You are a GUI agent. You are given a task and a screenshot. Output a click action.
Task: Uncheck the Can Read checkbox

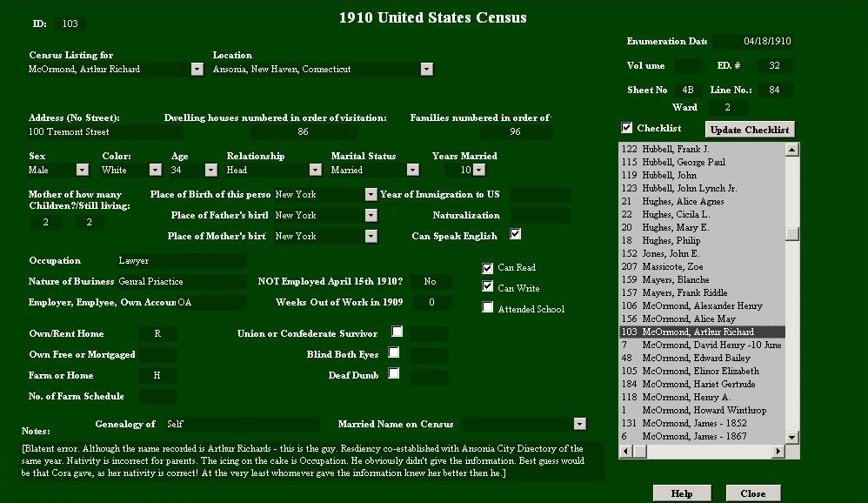tap(487, 268)
